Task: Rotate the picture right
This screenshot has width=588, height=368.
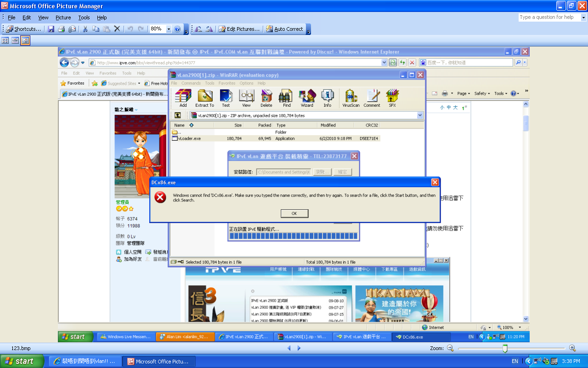Action: tap(209, 29)
